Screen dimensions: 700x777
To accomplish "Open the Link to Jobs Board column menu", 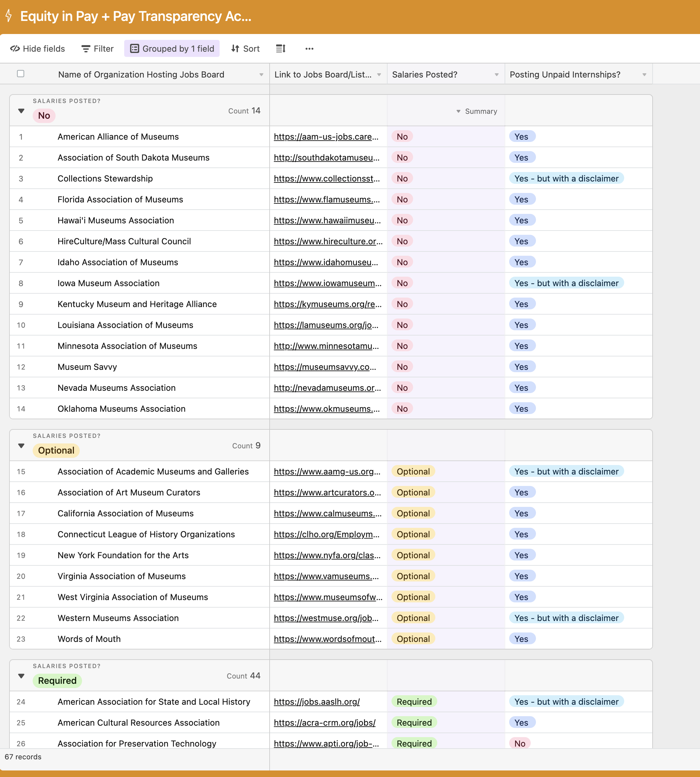I will coord(379,75).
